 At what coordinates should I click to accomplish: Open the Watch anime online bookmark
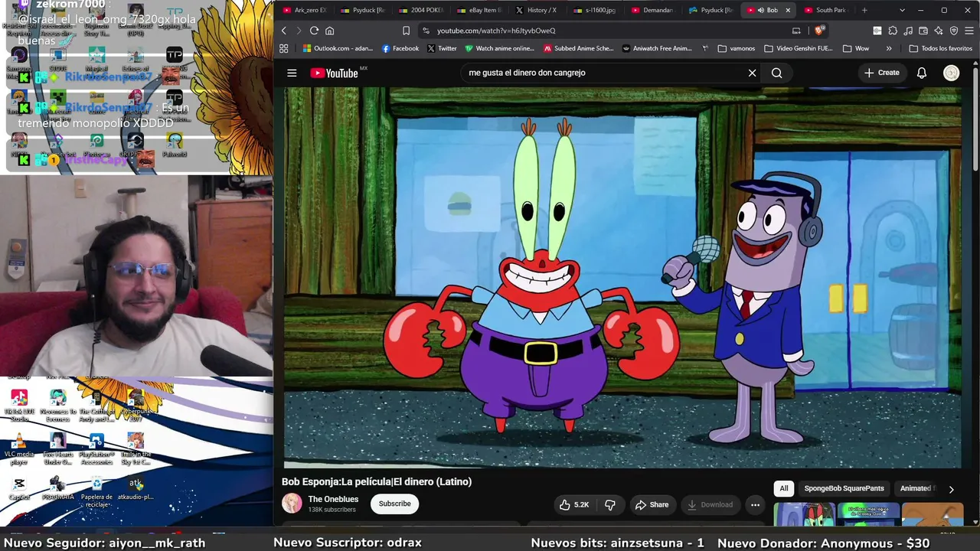coord(499,48)
